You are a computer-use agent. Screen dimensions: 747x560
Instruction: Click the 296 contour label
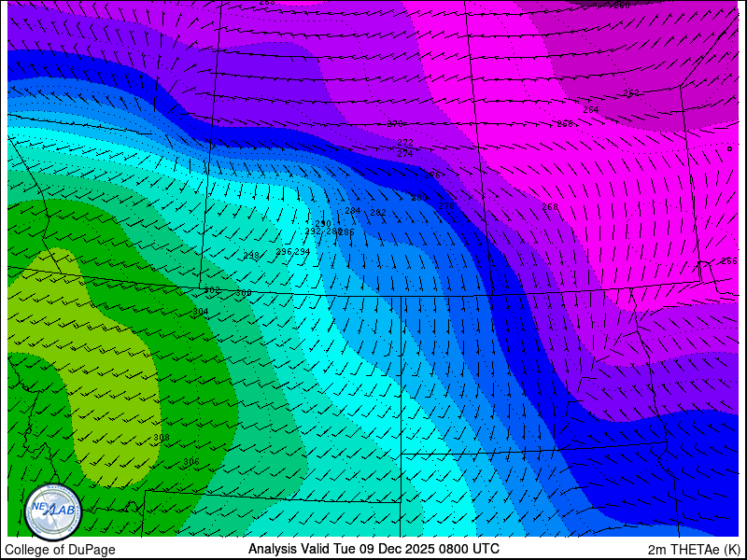pos(284,251)
